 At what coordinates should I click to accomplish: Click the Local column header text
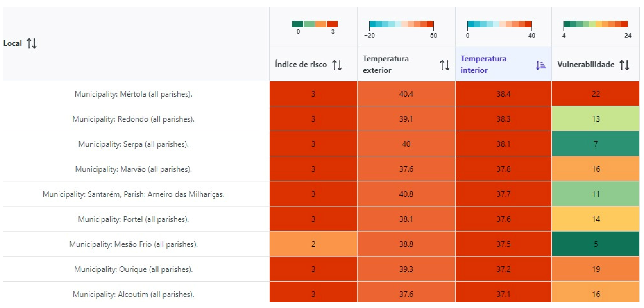coord(12,43)
